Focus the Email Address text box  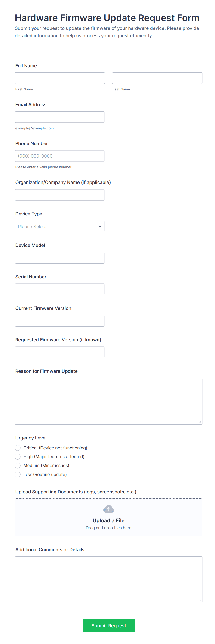pos(59,117)
